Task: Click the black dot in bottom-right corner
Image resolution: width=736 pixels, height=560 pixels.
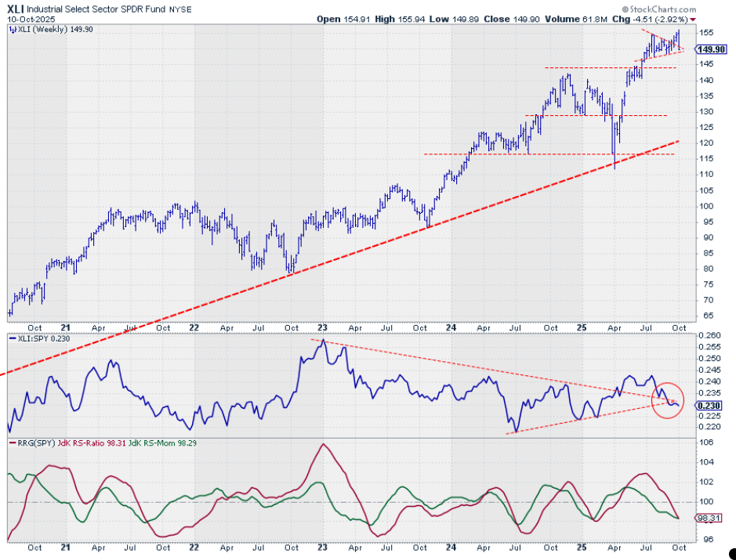Action: 733,554
